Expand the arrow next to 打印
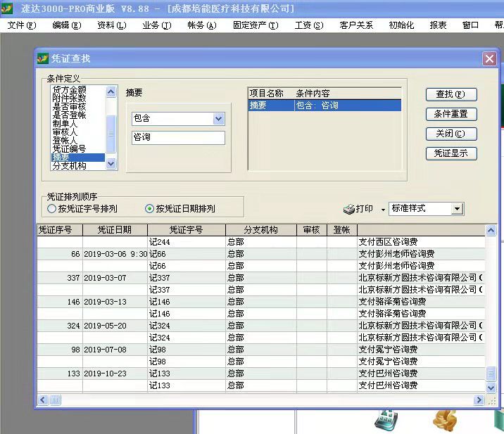504x434 pixels. pos(383,210)
